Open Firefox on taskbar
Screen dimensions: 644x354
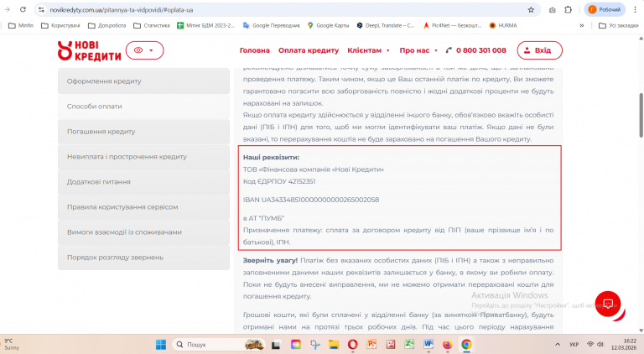[447, 345]
